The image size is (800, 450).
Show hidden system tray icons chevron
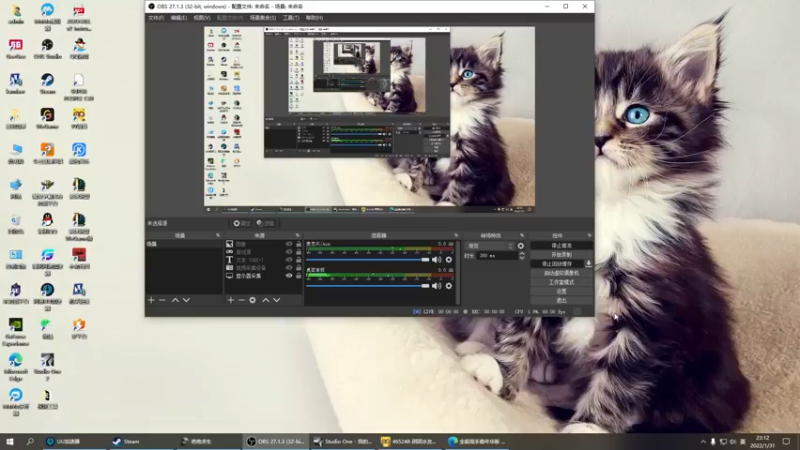[x=703, y=441]
